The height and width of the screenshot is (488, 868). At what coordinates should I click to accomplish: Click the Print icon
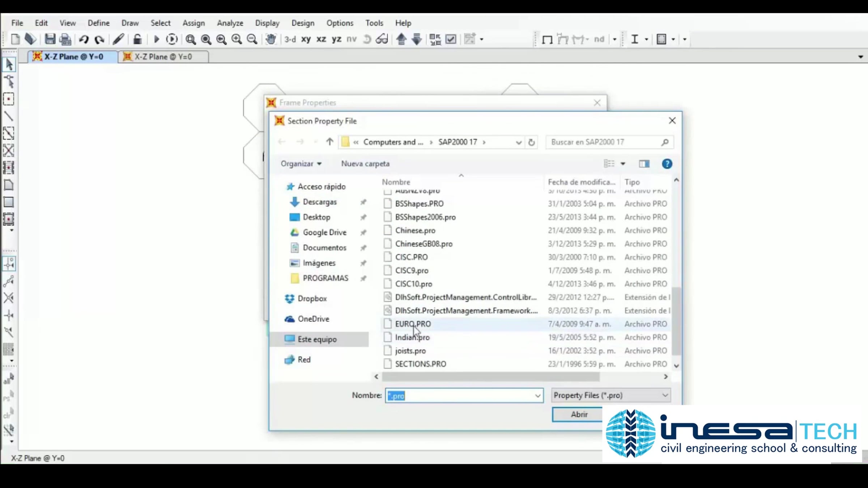coord(65,39)
